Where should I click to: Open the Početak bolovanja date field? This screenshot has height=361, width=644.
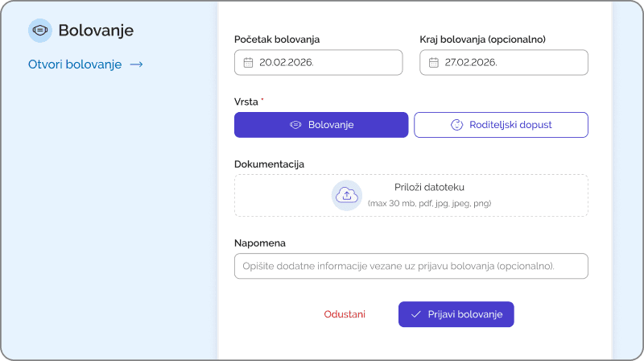click(x=318, y=63)
